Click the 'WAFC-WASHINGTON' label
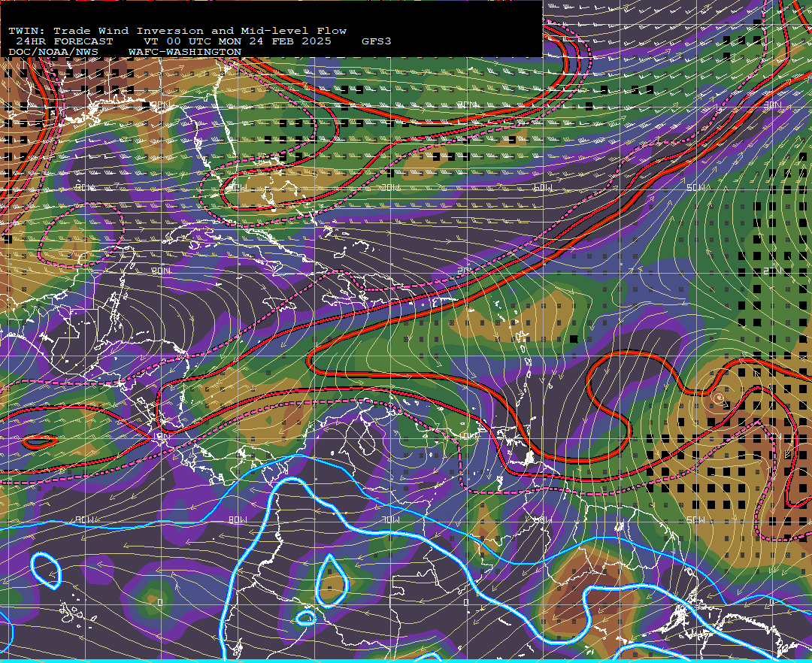This screenshot has width=812, height=663. [x=185, y=52]
